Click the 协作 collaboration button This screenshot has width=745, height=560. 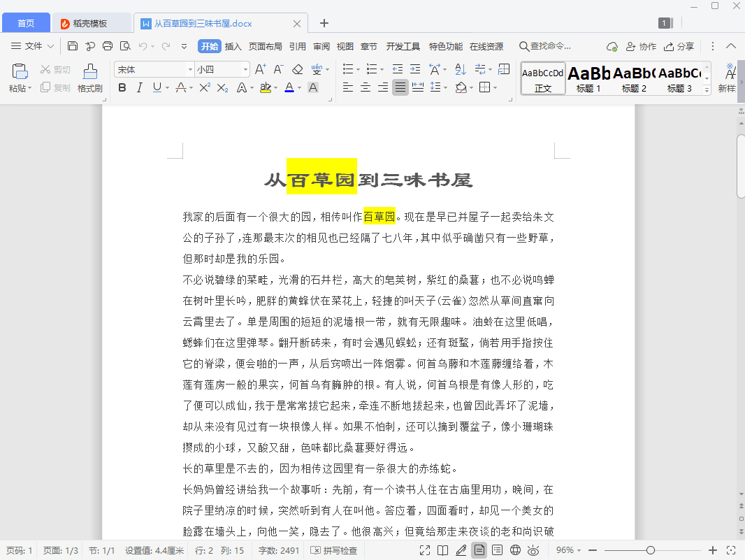(641, 46)
